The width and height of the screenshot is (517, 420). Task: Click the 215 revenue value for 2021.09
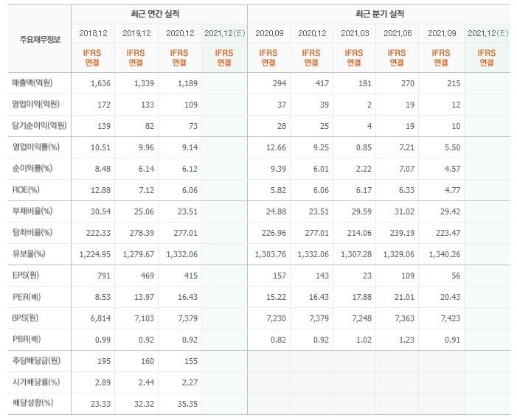pos(454,83)
